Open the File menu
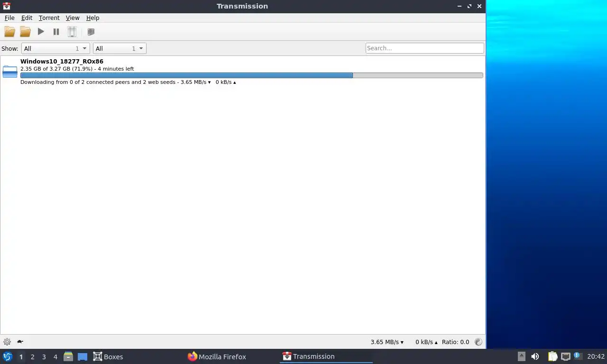 click(9, 18)
